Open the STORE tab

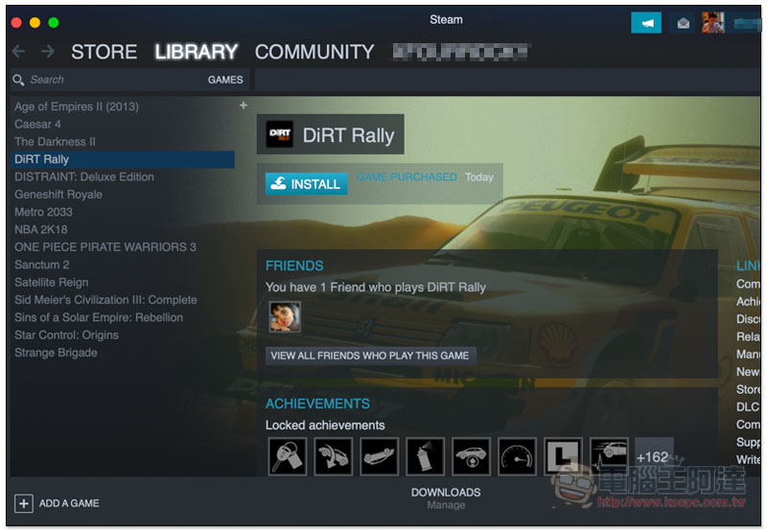click(x=105, y=52)
